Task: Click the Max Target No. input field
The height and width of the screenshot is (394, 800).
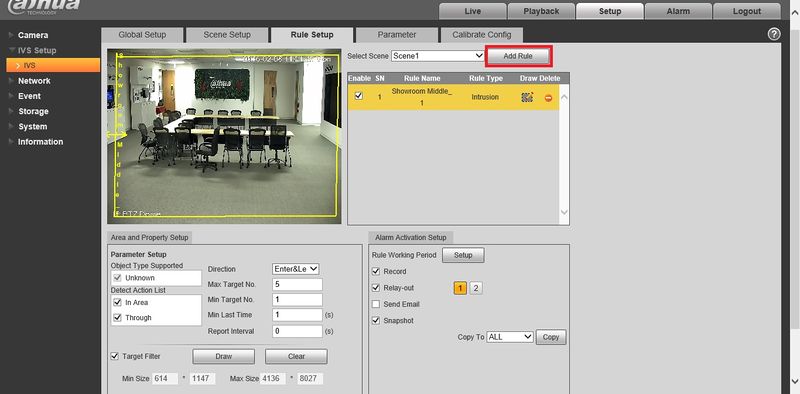Action: tap(297, 284)
